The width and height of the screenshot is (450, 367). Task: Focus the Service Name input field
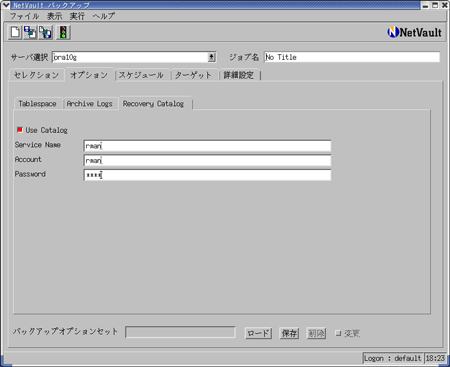[207, 146]
